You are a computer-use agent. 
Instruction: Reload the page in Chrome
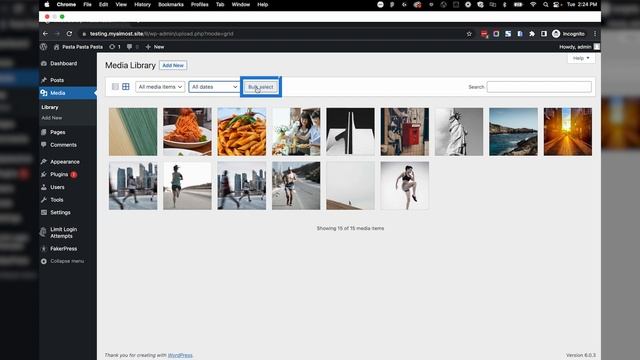69,34
